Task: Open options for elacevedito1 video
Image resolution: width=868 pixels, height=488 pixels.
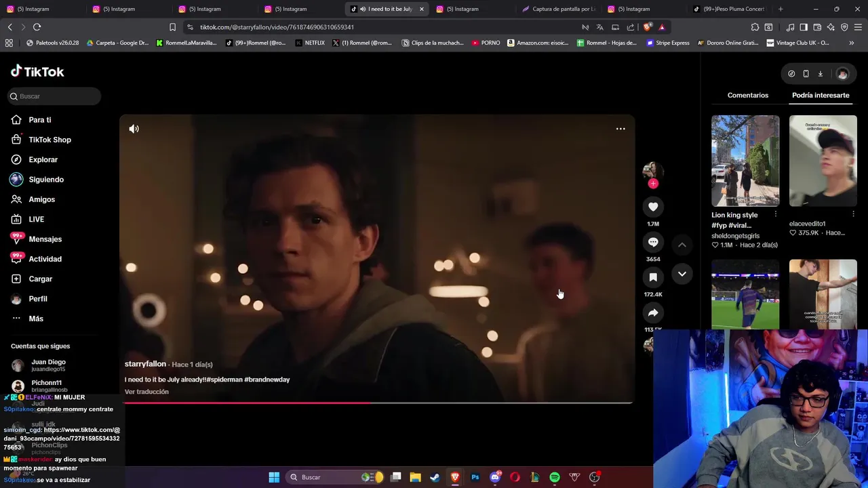Action: click(x=853, y=214)
